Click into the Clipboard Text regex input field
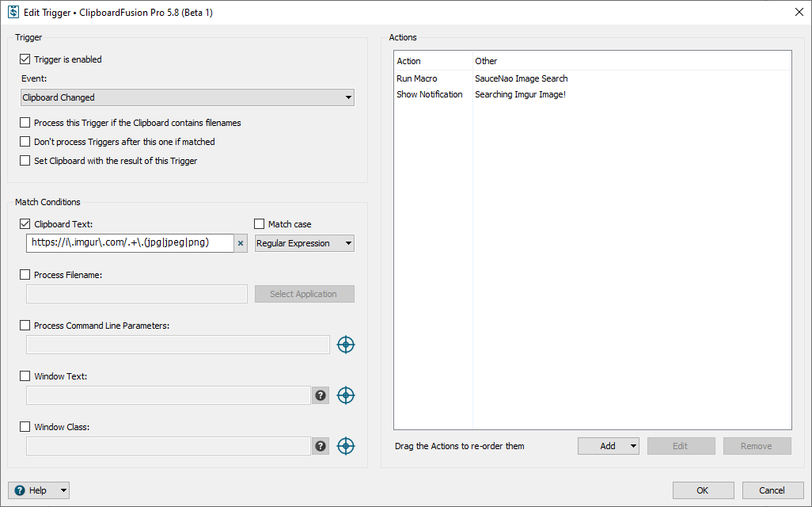 (130, 243)
